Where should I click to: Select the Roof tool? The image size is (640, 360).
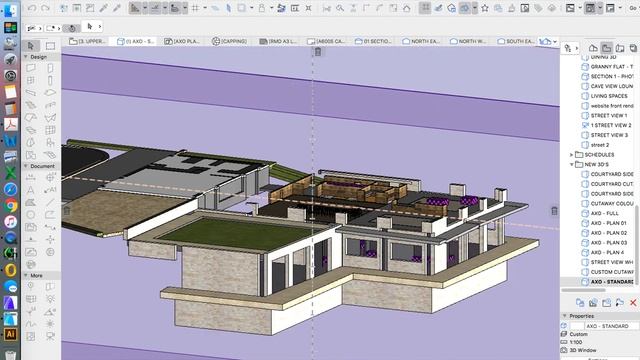coord(31,118)
